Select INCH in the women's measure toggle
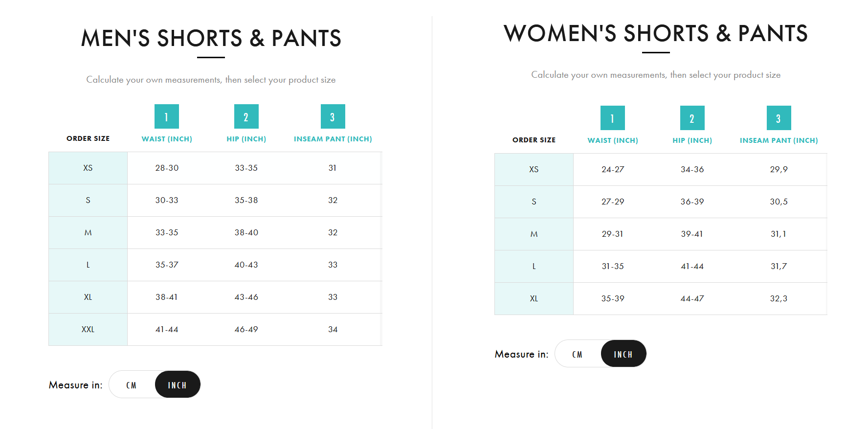The image size is (868, 429). pos(623,354)
